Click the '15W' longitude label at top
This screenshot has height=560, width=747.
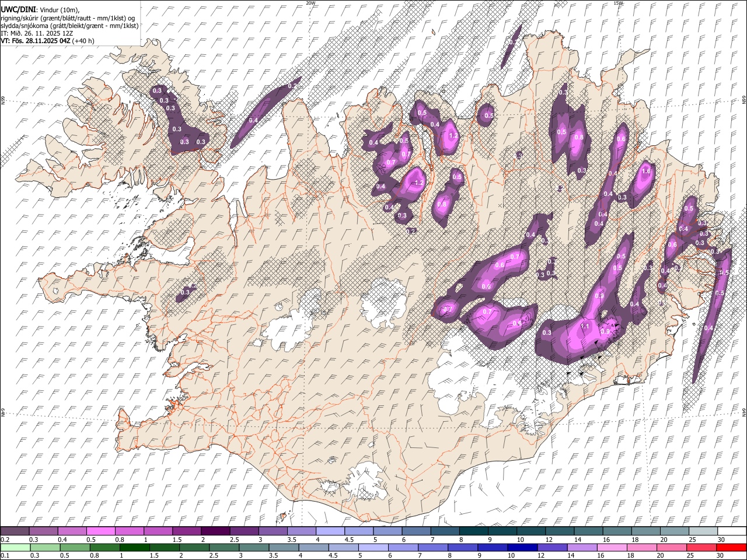click(x=618, y=3)
